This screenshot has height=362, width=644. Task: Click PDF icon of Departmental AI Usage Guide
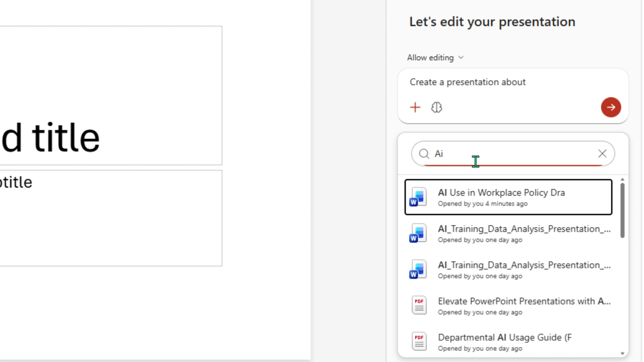419,341
